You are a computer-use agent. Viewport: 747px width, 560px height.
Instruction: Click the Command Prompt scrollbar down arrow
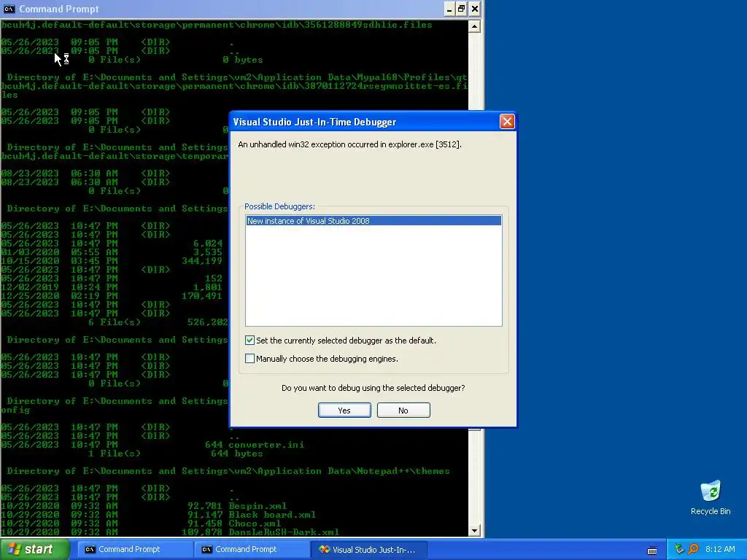(474, 531)
